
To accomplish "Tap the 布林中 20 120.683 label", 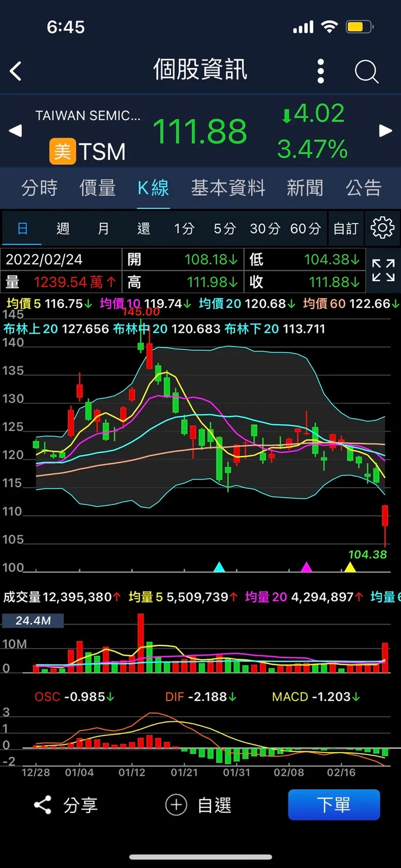I will [x=167, y=329].
